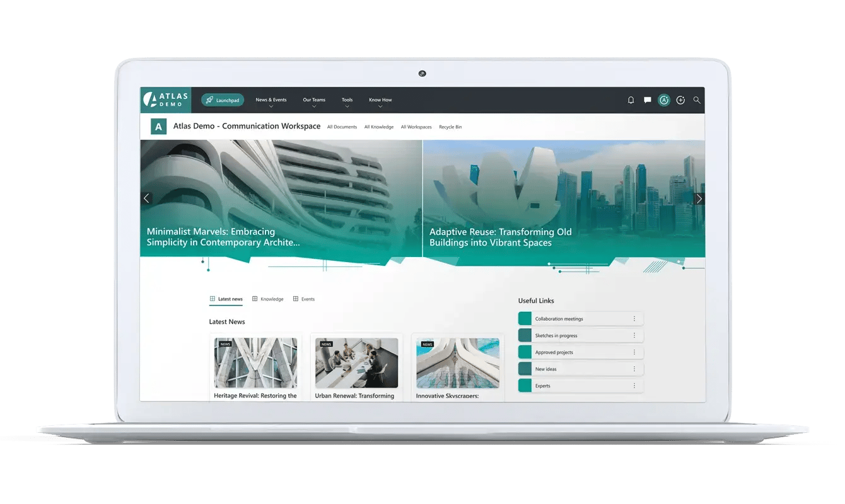Screen dimensions: 845x504
Task: Click the Launchpad button
Action: [223, 100]
